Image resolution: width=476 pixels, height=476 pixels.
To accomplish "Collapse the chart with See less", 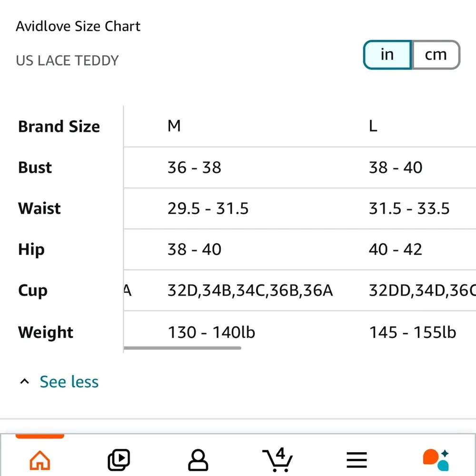I will [x=69, y=382].
